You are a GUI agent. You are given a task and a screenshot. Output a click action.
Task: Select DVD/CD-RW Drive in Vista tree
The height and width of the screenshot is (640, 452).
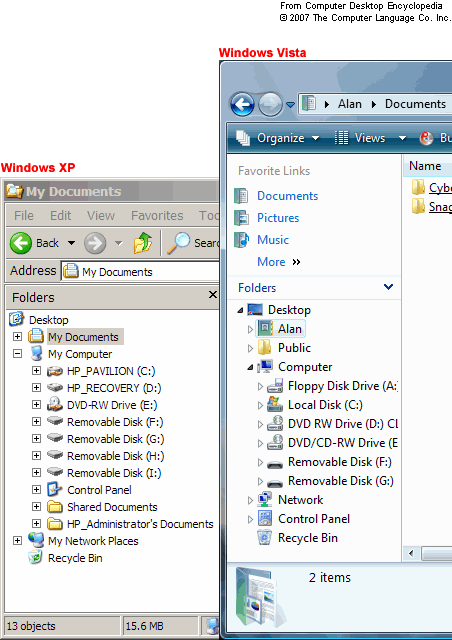click(343, 443)
